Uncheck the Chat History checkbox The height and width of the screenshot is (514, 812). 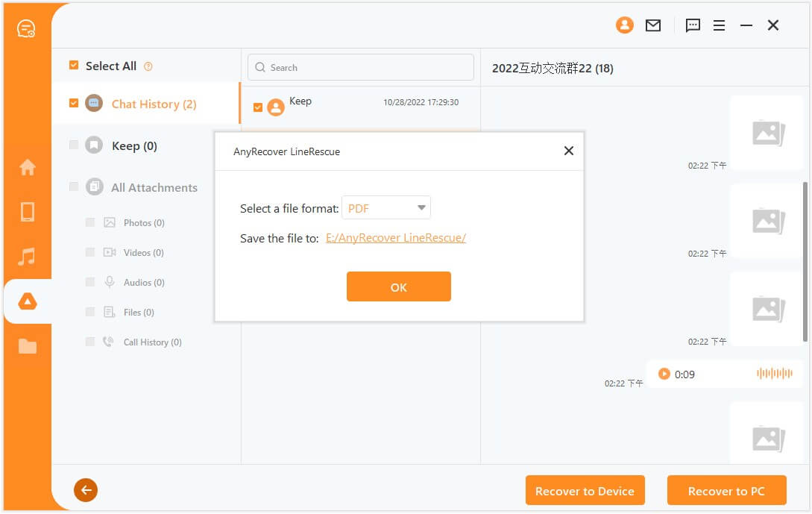coord(74,103)
